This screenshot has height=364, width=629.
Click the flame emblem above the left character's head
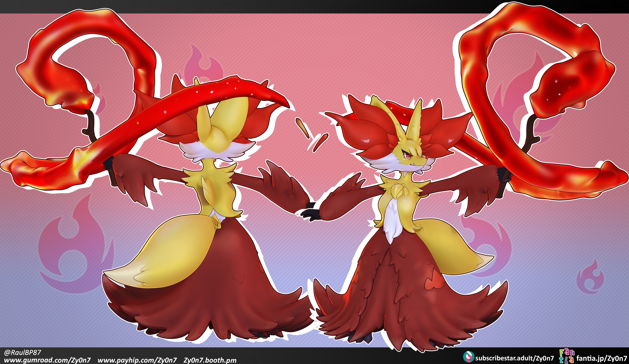(203, 64)
